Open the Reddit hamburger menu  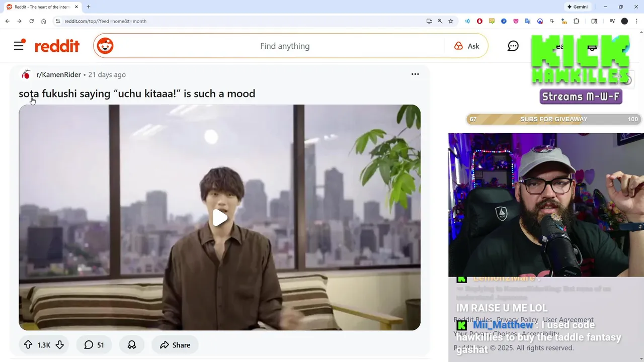(x=19, y=46)
